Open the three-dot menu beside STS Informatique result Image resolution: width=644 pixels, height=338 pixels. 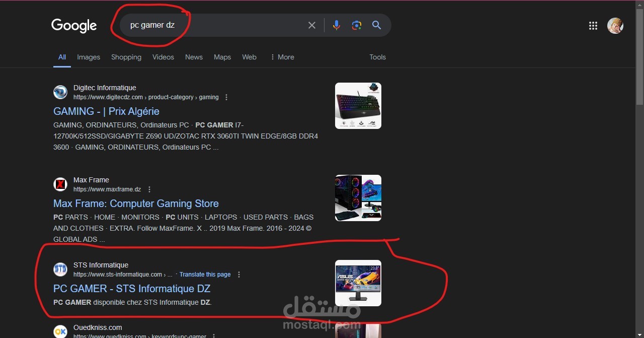[x=239, y=275]
